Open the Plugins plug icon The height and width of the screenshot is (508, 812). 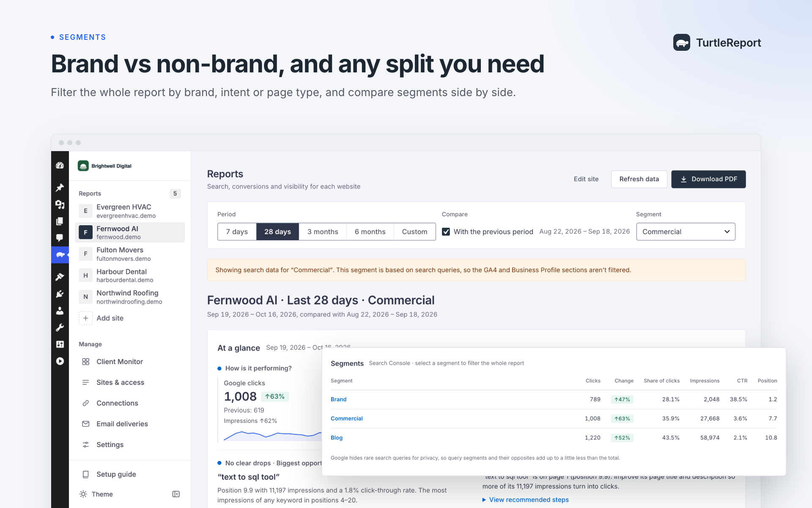coord(60,294)
